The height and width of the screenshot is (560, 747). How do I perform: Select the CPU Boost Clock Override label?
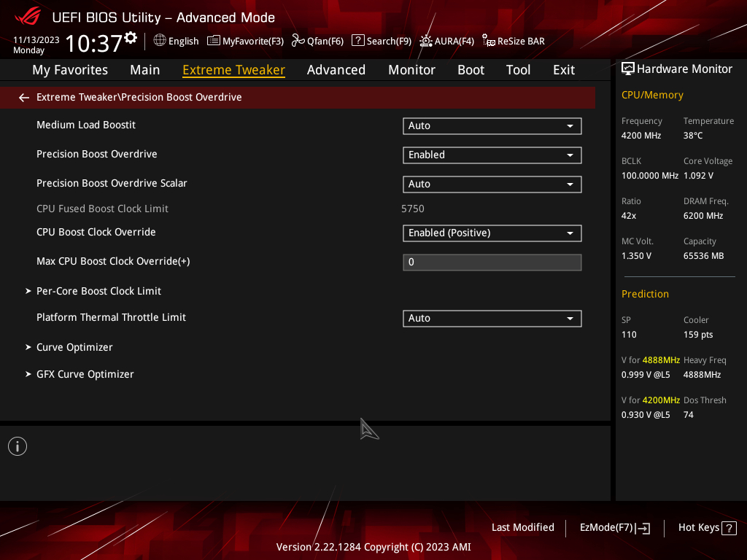pyautogui.click(x=96, y=232)
